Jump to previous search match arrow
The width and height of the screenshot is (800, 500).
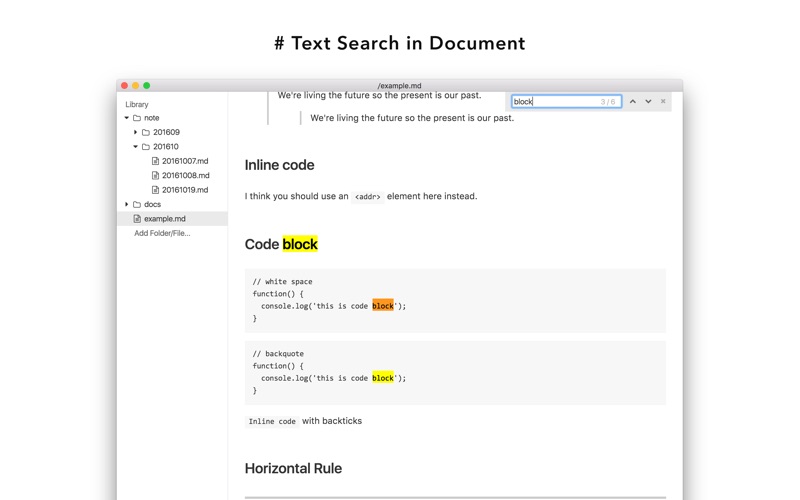[633, 102]
